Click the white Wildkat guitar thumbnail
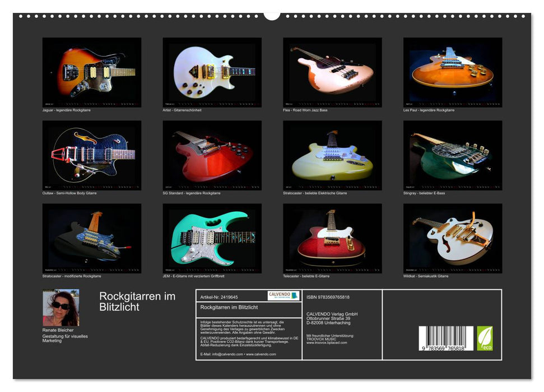 pos(453,239)
